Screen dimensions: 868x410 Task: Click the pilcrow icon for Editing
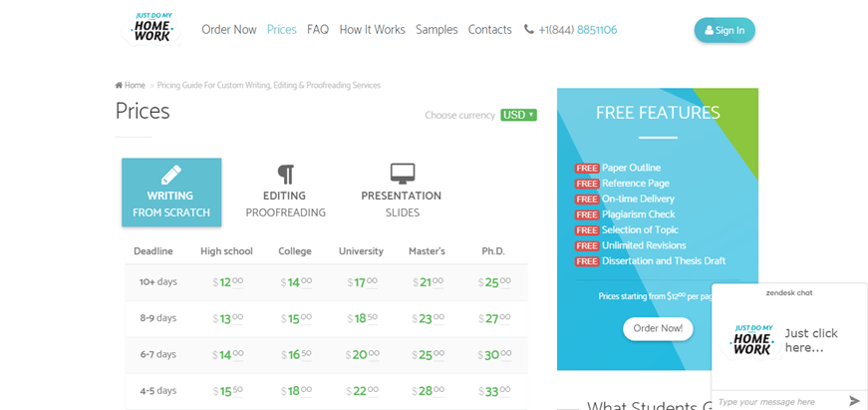click(286, 175)
